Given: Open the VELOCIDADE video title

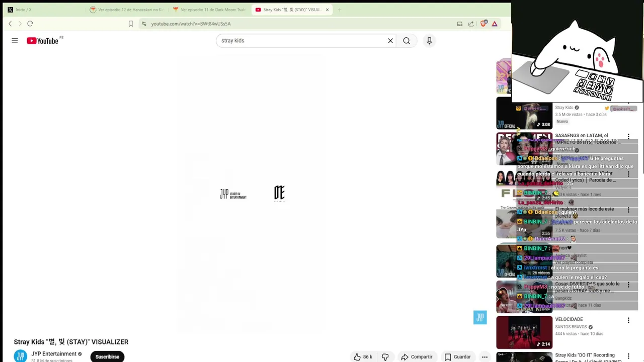Looking at the screenshot, I should pos(569,319).
